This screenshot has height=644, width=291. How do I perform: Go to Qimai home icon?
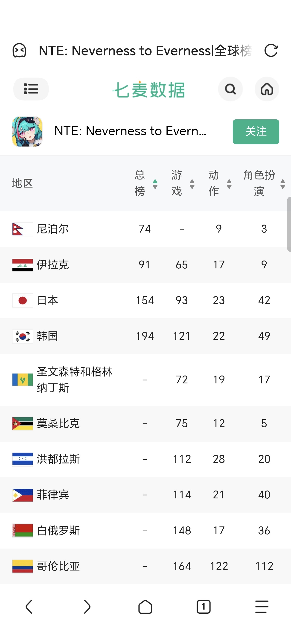267,89
